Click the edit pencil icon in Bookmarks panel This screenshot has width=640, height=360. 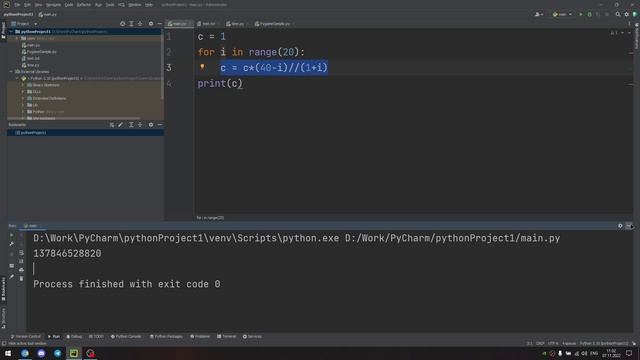[120, 125]
